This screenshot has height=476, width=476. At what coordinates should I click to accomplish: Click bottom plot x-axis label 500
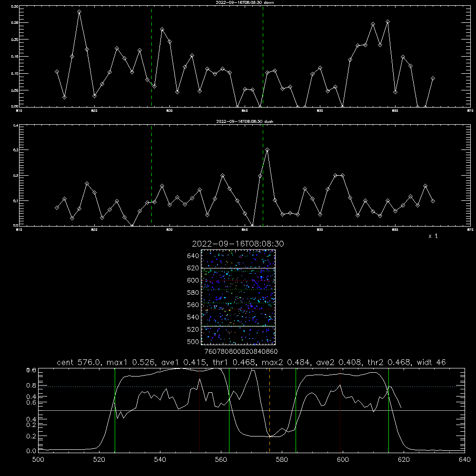click(38, 460)
